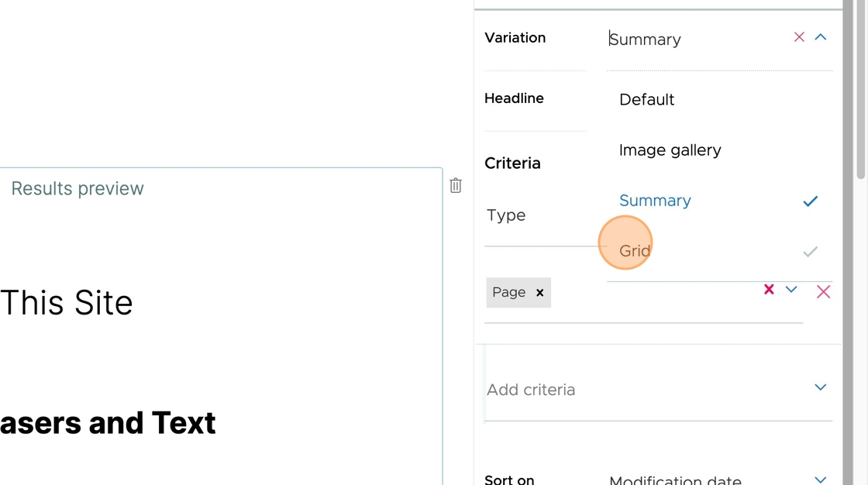Viewport: 868px width, 485px height.
Task: Delete the listing block with trash icon
Action: click(x=456, y=185)
